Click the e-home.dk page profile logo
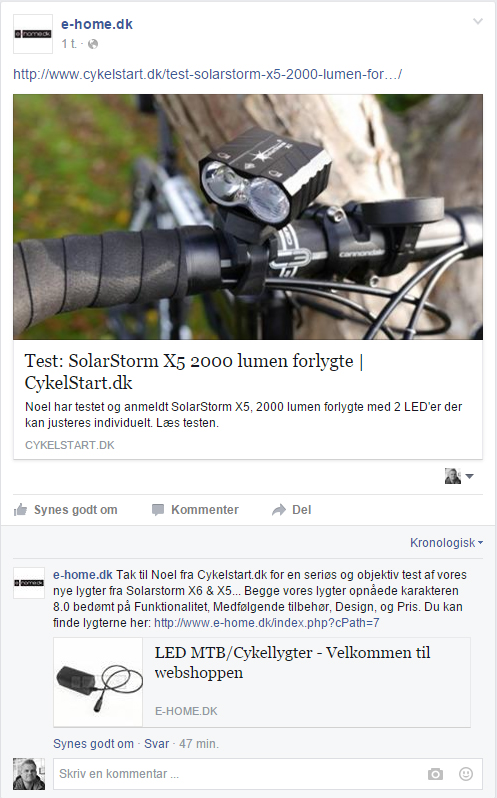 click(x=33, y=34)
